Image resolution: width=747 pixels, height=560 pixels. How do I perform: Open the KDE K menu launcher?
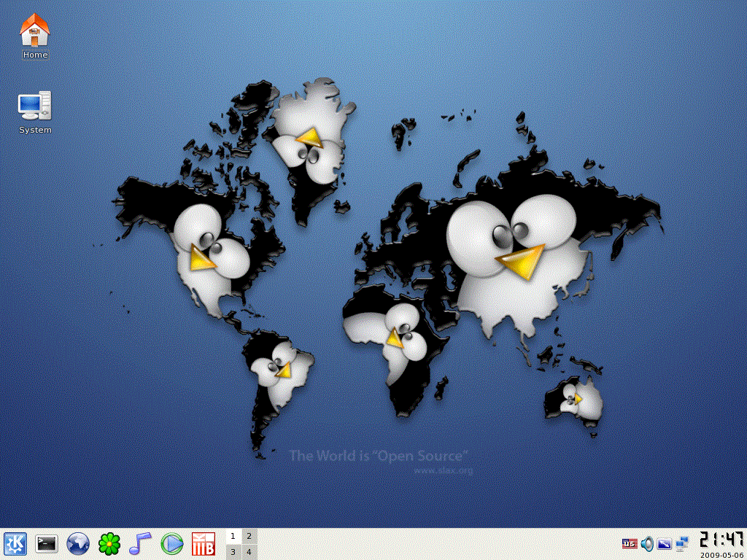(15, 544)
